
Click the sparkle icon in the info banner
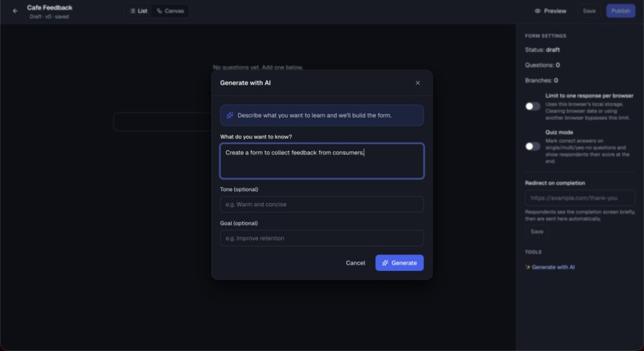coord(230,115)
